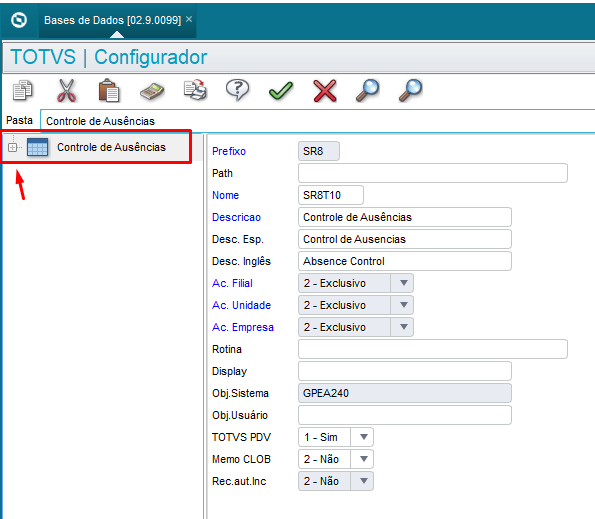Click the TOTVS PDV label
Screen dimensions: 595x519
coord(241,437)
